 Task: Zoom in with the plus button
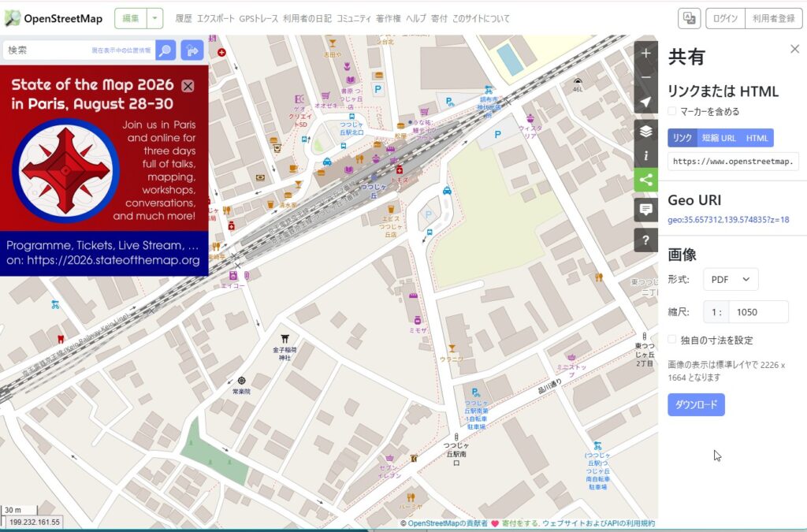pos(646,53)
